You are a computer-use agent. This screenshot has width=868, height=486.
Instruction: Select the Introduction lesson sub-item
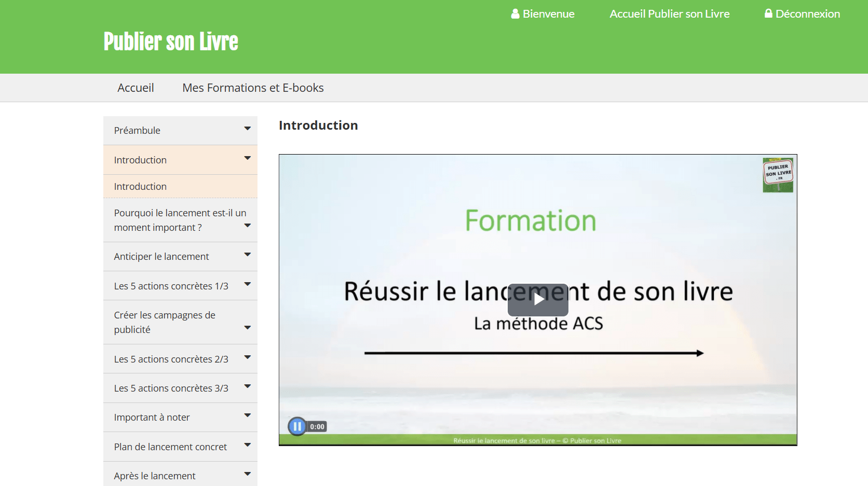pyautogui.click(x=140, y=187)
